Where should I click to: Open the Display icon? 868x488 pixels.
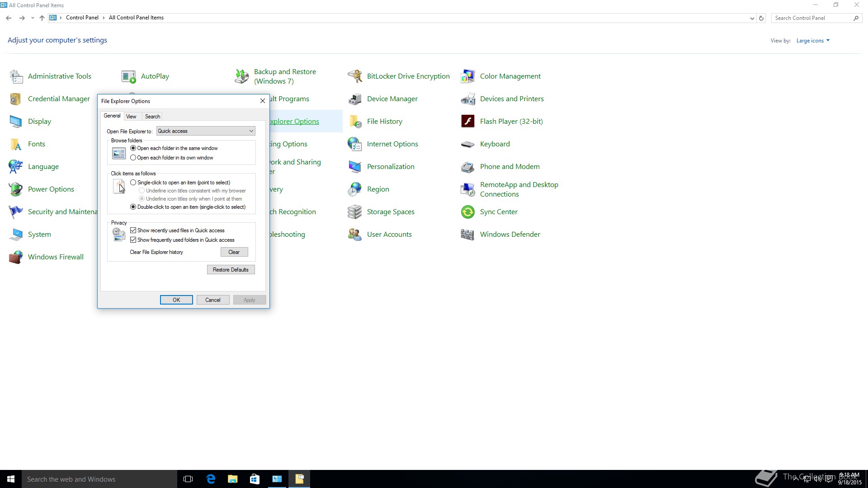[x=16, y=122]
